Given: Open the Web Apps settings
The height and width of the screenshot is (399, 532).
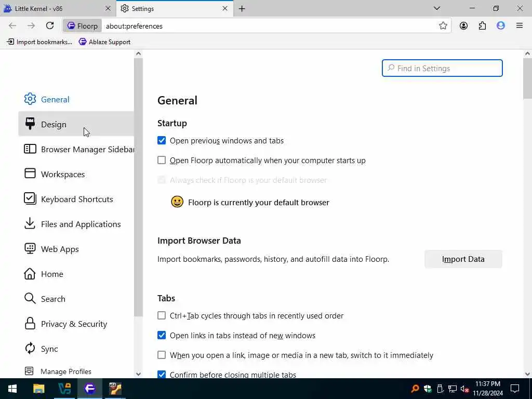Looking at the screenshot, I should pyautogui.click(x=76, y=249).
